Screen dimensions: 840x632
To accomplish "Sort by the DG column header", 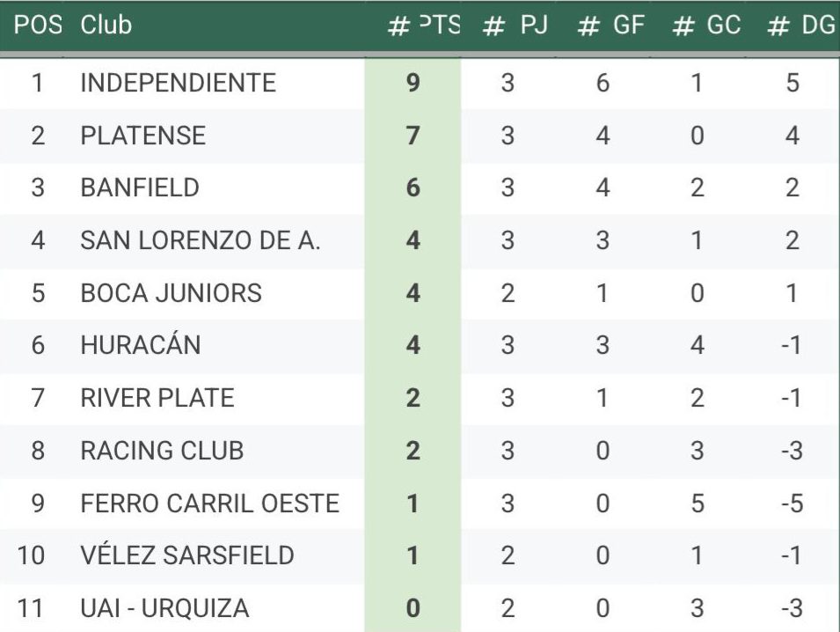I will (801, 26).
